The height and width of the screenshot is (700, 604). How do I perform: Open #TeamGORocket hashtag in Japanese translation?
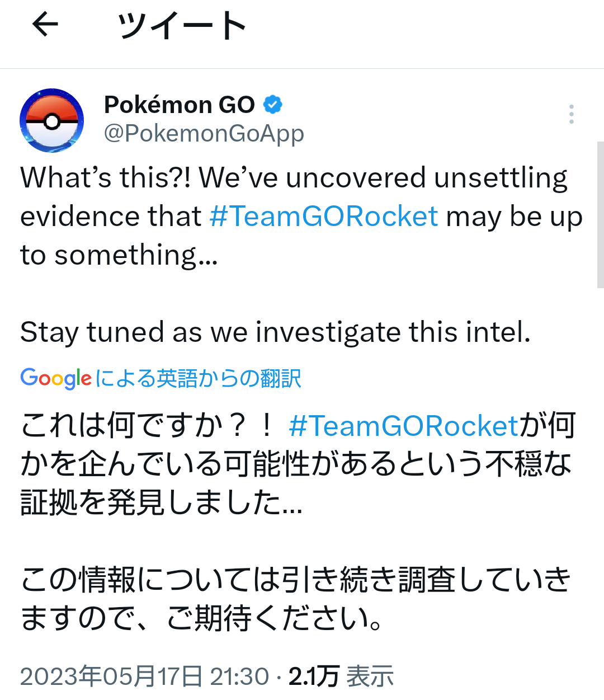404,426
